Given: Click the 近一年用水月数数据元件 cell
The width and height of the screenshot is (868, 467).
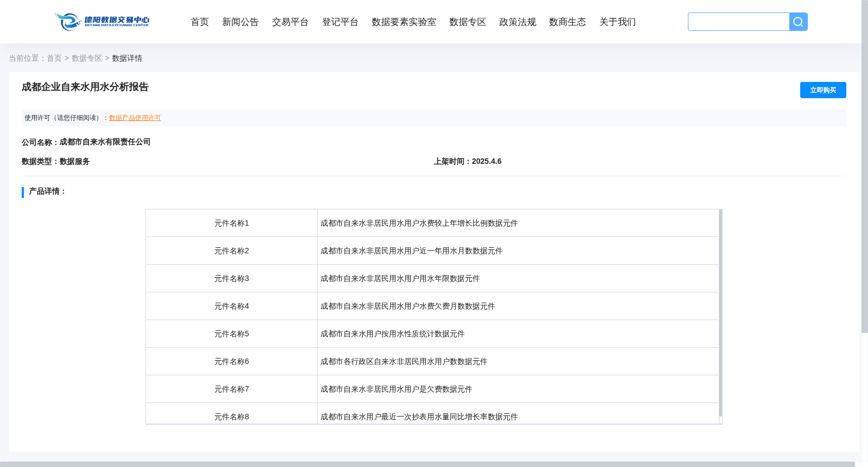Looking at the screenshot, I should [x=519, y=251].
